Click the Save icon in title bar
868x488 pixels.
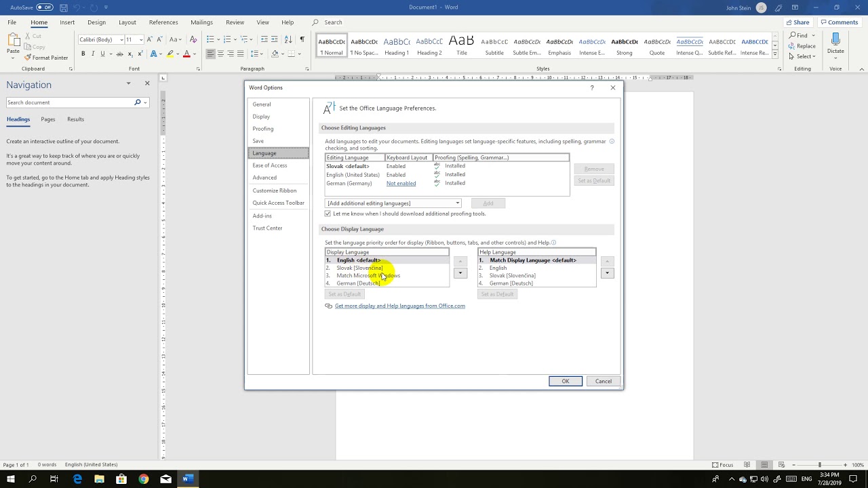[63, 7]
